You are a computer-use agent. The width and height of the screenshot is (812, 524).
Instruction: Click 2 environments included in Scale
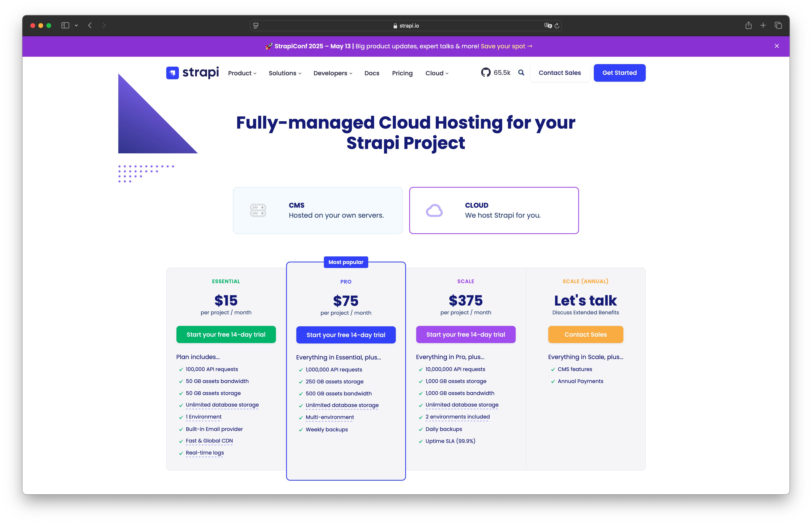[458, 417]
